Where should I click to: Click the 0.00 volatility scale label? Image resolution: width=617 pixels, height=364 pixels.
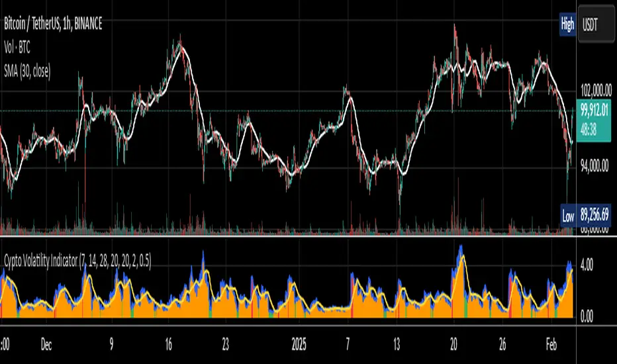click(587, 317)
